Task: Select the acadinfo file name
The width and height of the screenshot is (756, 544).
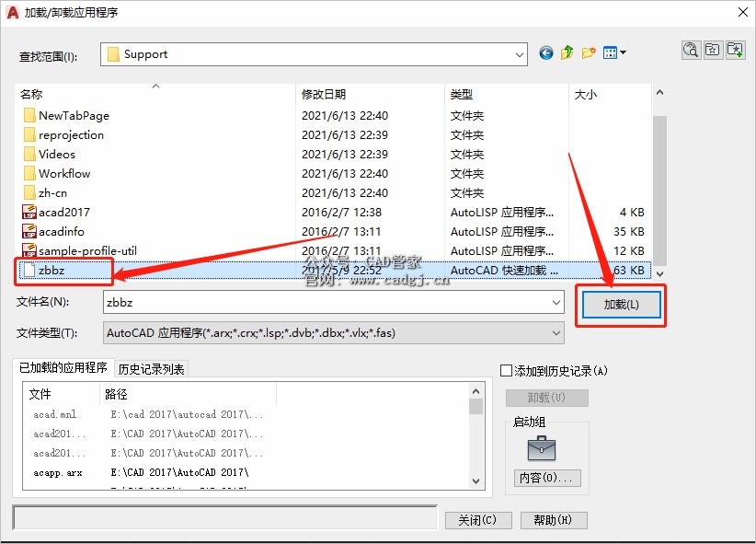Action: click(x=62, y=232)
